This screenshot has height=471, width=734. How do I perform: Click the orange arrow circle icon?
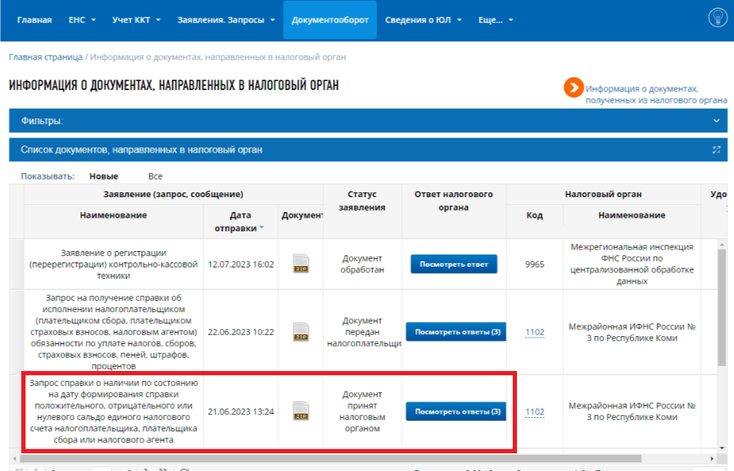pos(573,88)
